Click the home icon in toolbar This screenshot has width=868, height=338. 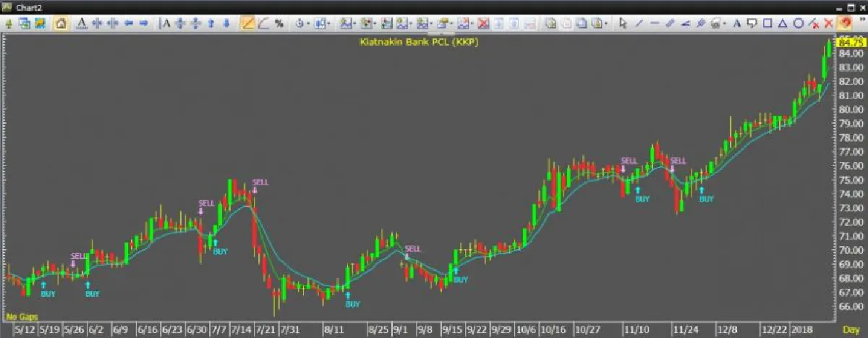61,23
